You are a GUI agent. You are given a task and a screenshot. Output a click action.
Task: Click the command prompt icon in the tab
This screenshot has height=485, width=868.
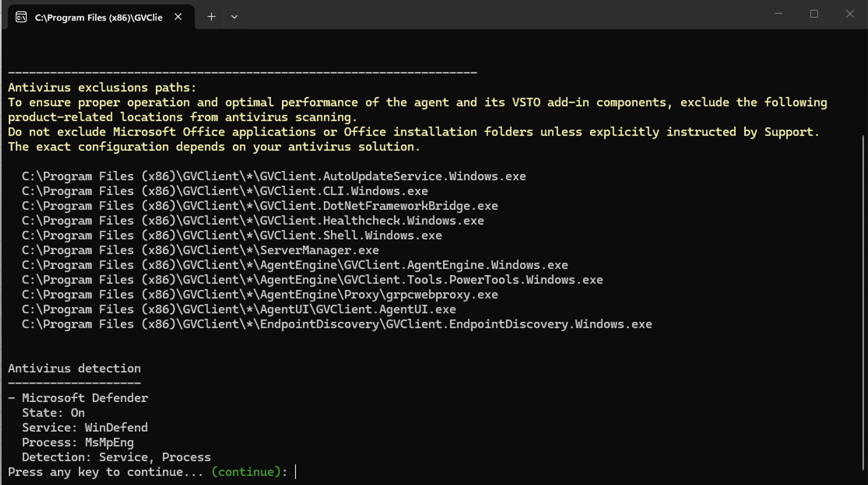21,17
